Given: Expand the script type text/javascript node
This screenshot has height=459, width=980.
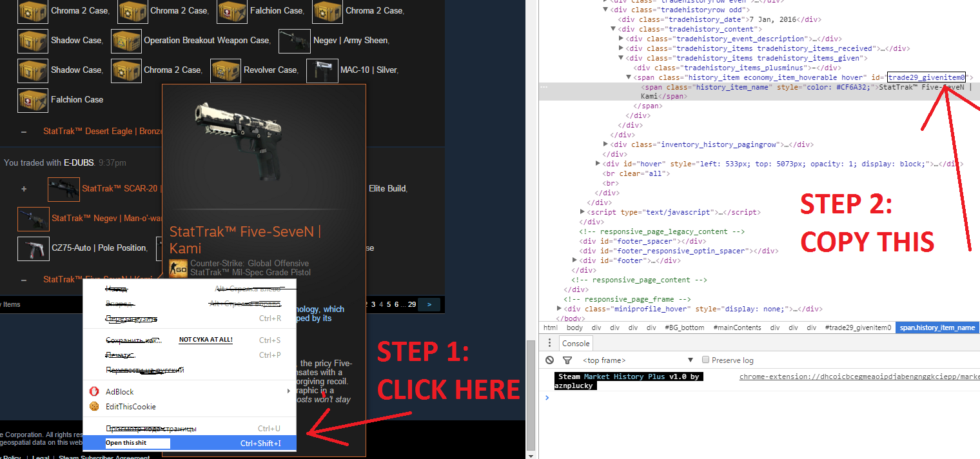Looking at the screenshot, I should point(582,212).
